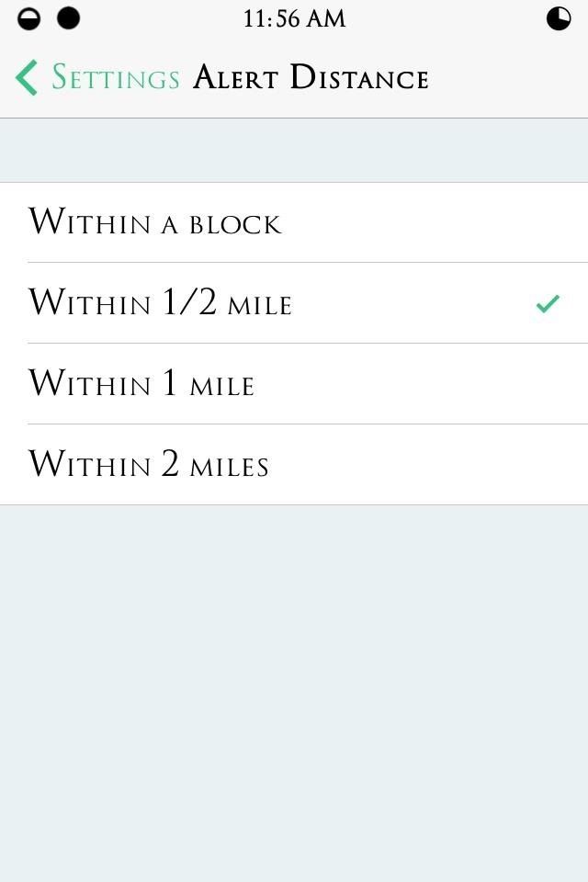Select the Within 1 mile distance
This screenshot has height=882, width=588.
(141, 384)
